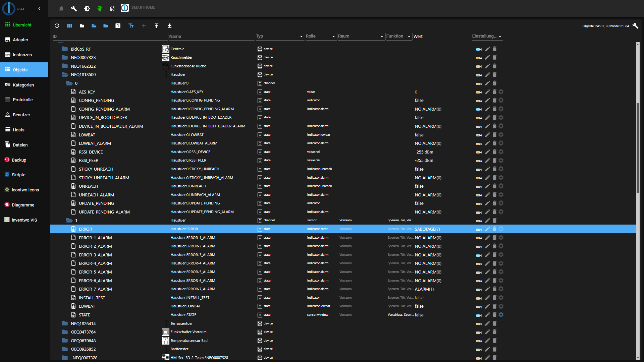Viewport: 644px width, 362px height.
Task: Toggle text display Tt icon
Action: (131, 26)
